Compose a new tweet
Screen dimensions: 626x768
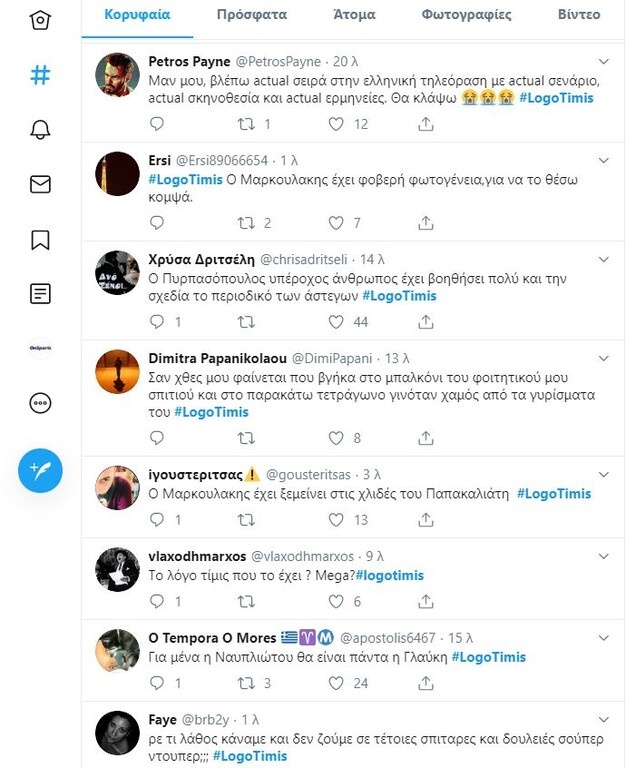pos(40,469)
